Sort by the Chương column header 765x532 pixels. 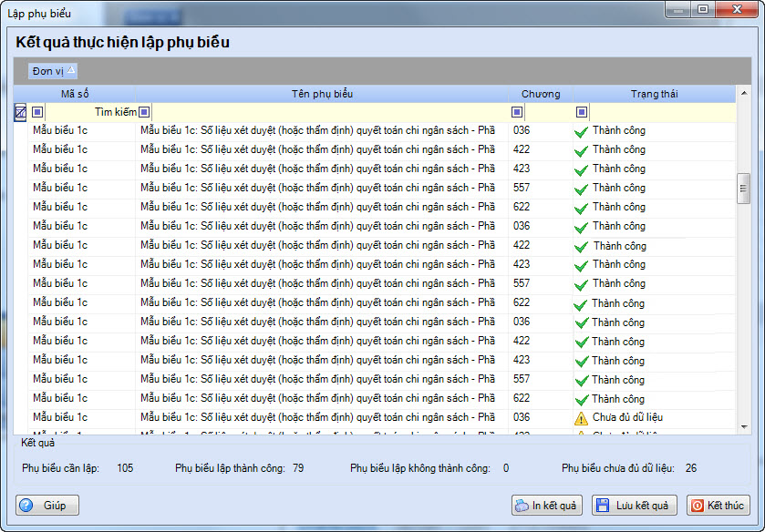(x=541, y=94)
